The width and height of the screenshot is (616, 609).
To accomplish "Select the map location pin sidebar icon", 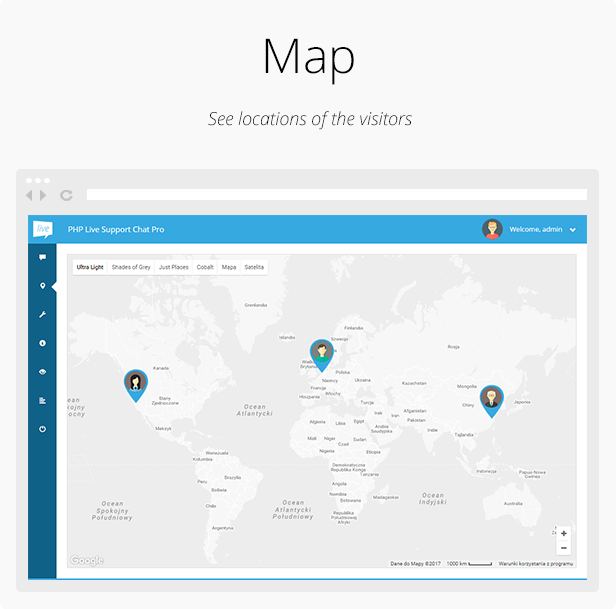I will point(42,286).
